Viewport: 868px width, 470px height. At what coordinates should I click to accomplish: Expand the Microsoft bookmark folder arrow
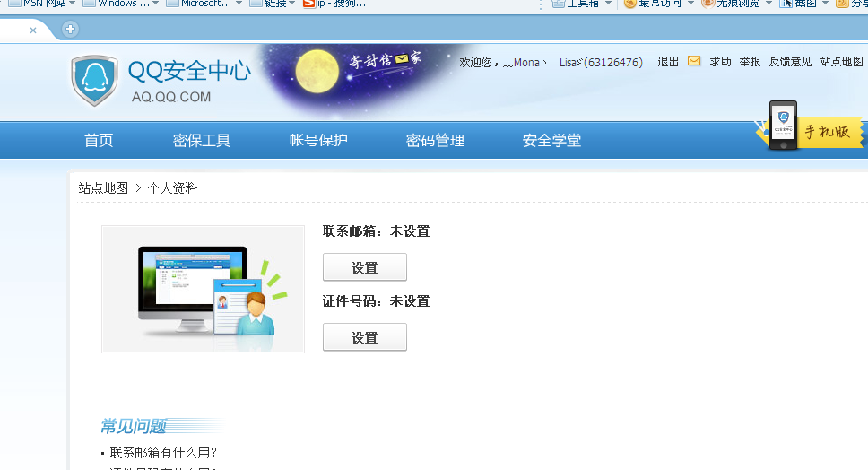click(239, 4)
